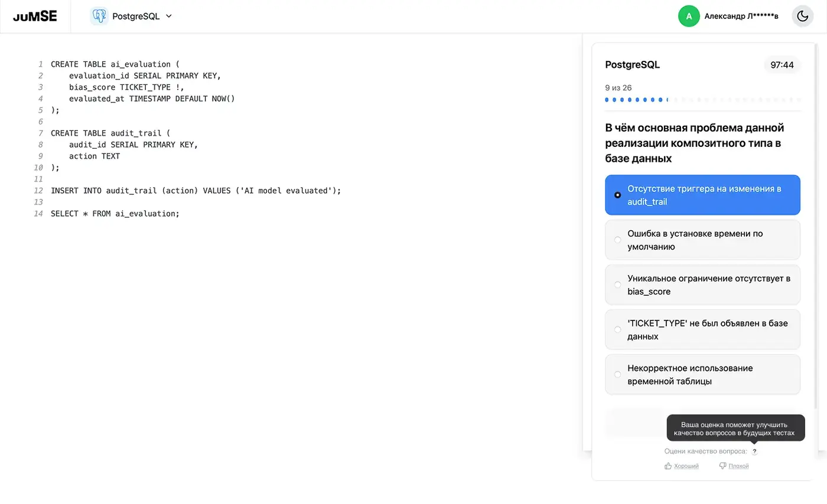Screen dimensions: 827x504
Task: Select answer Ошибка в установке времени
Action: pos(702,240)
